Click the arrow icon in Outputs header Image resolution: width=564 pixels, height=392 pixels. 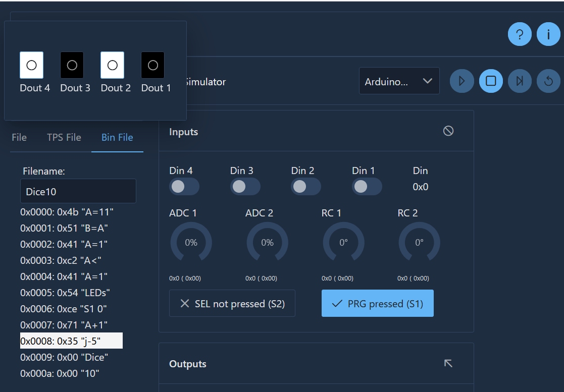click(x=448, y=363)
